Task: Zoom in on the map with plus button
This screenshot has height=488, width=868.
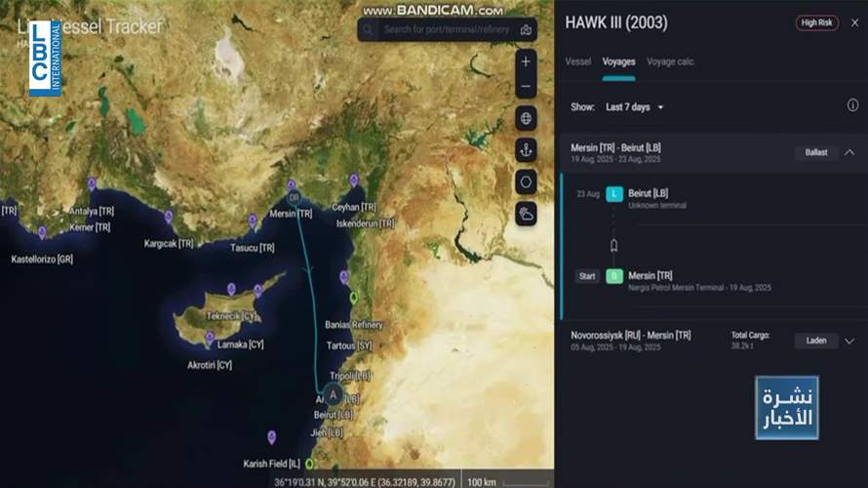Action: (526, 62)
